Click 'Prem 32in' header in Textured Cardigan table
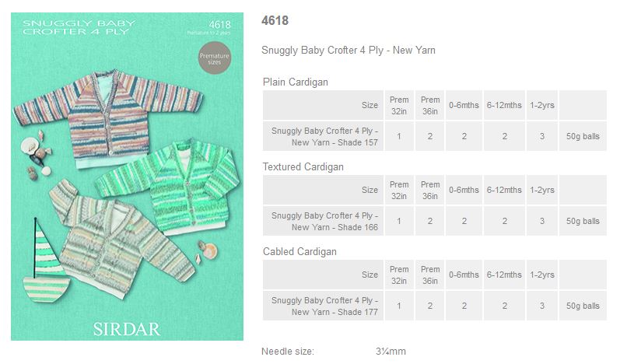Viewport: 620px width, 364px height. click(399, 190)
